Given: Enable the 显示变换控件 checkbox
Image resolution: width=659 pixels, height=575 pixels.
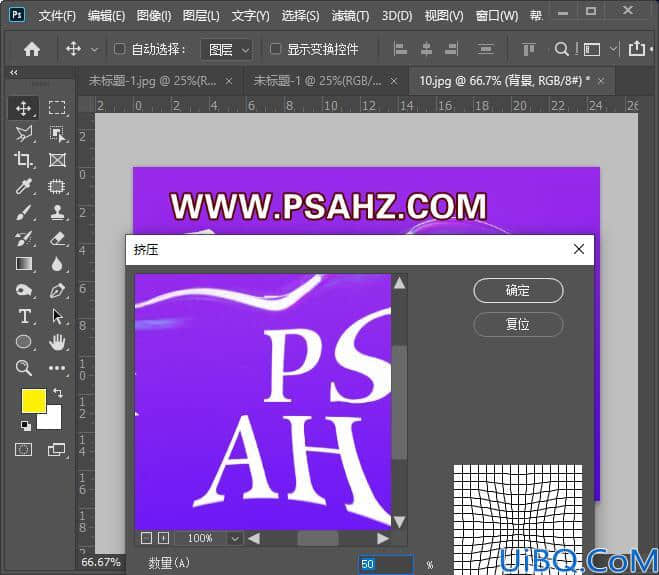Looking at the screenshot, I should (x=275, y=49).
